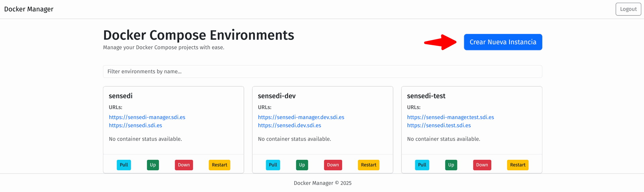Stop sensedi-dev using the Down button
The height and width of the screenshot is (192, 644).
pyautogui.click(x=333, y=165)
